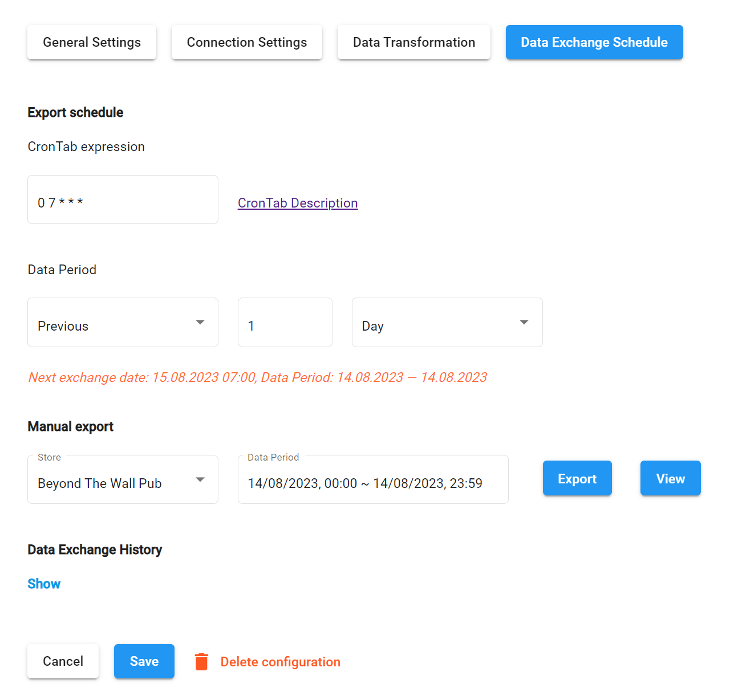Click the View button
Viewport: 734px width, 700px height.
(670, 478)
